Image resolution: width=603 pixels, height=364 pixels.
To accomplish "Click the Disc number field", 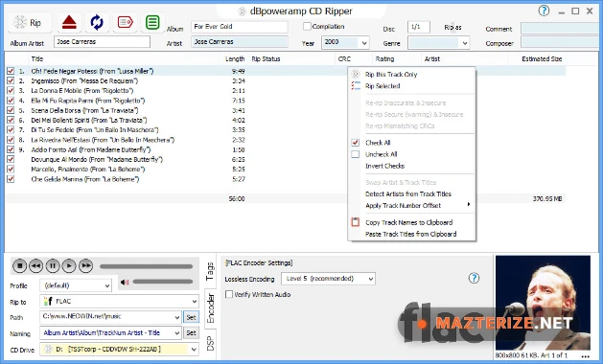I will point(418,27).
